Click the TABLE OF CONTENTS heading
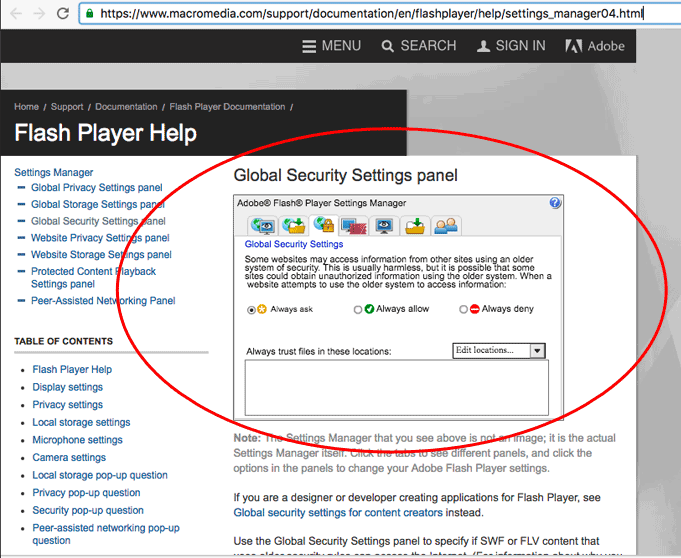Viewport: 681px width, 558px height. (63, 341)
